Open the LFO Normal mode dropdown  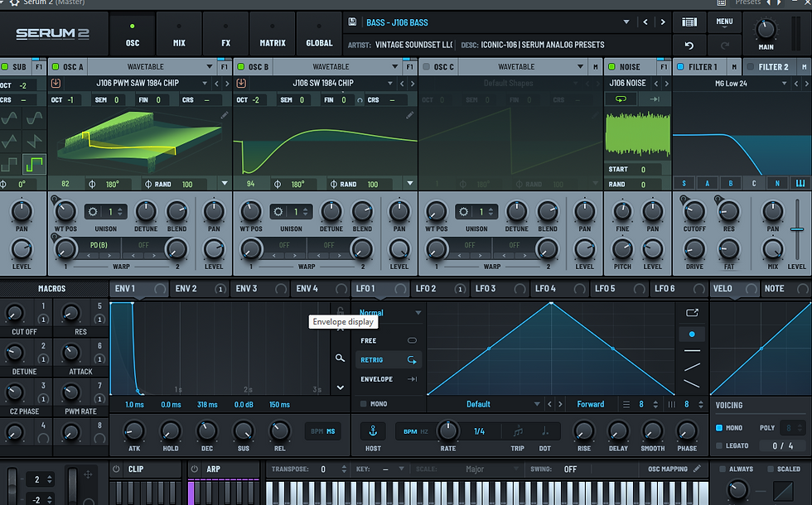(x=418, y=313)
